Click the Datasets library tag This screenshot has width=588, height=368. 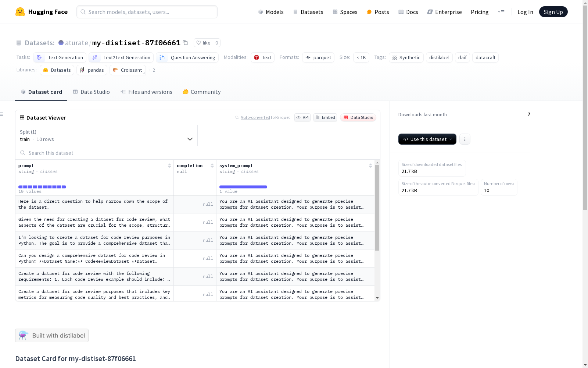tap(57, 70)
